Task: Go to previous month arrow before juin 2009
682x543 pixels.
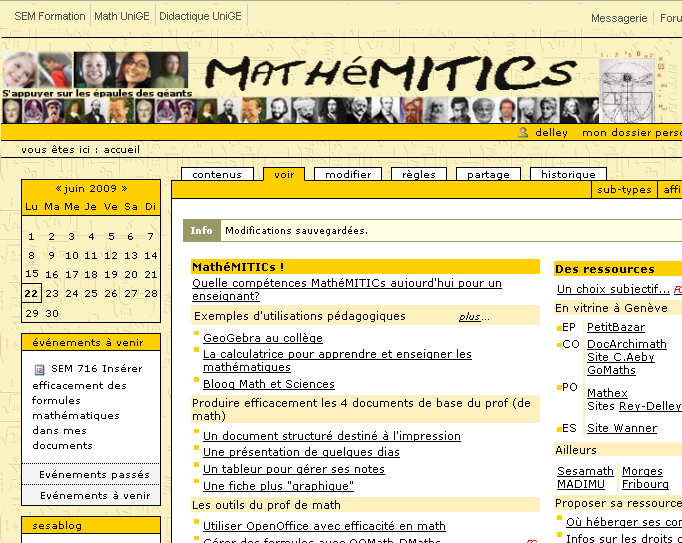Action: click(x=58, y=188)
